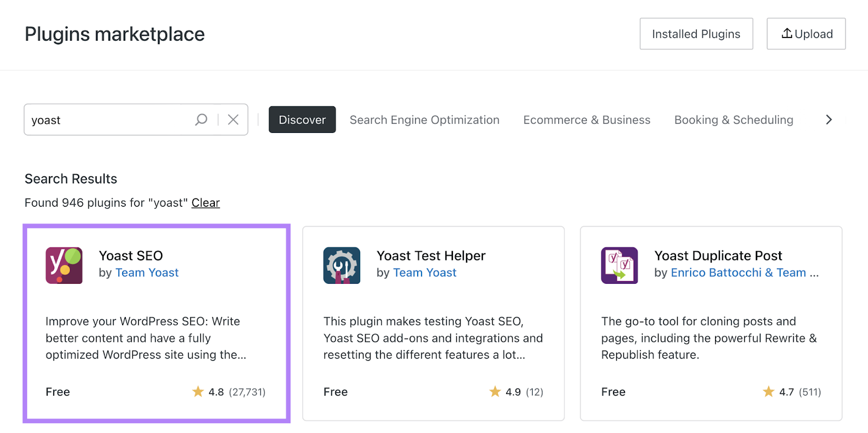This screenshot has width=868, height=433.
Task: Click the star rating on Yoast SEO
Action: (x=198, y=392)
